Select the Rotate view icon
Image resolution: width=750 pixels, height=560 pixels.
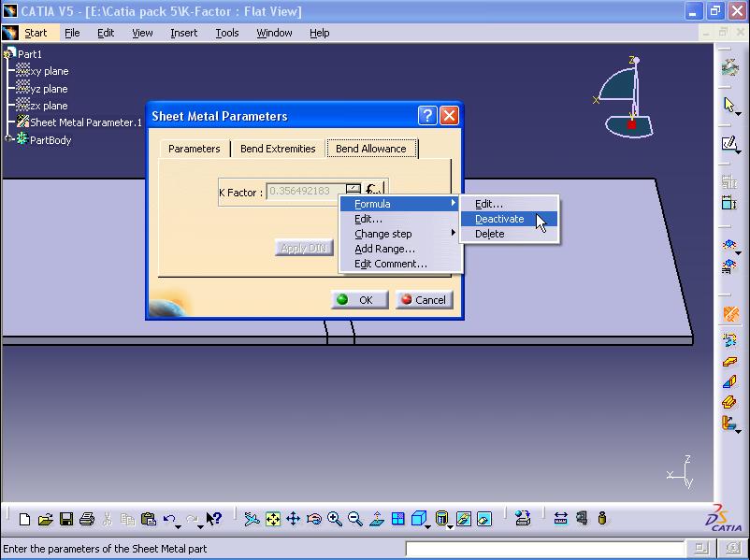[x=314, y=519]
